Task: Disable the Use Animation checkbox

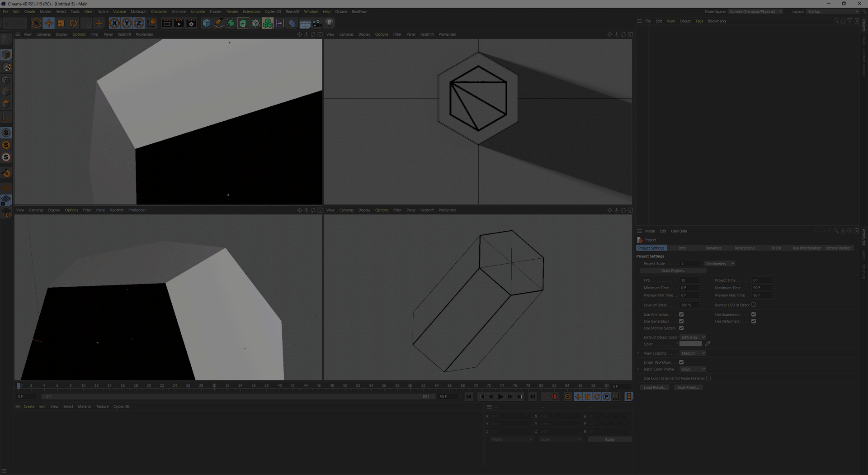Action: pos(681,314)
